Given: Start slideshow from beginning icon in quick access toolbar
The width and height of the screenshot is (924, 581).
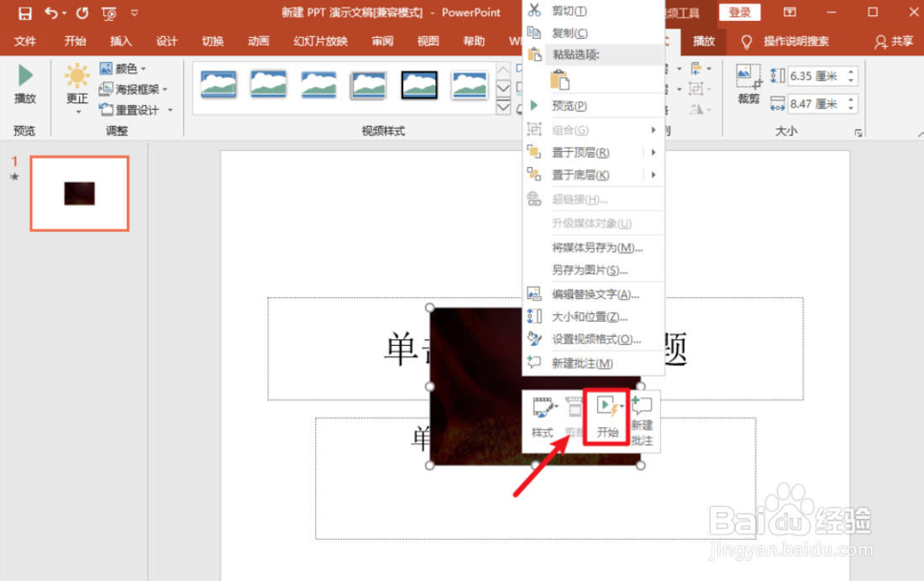Looking at the screenshot, I should [109, 13].
